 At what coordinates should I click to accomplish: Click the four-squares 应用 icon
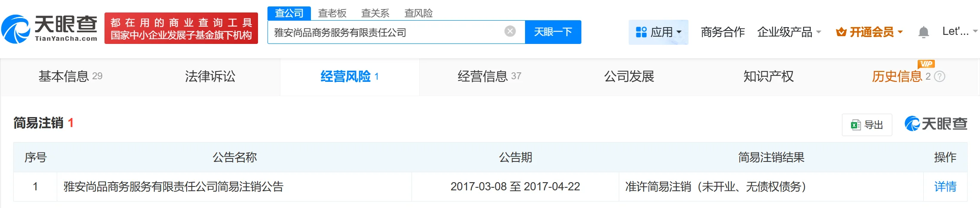click(x=641, y=32)
